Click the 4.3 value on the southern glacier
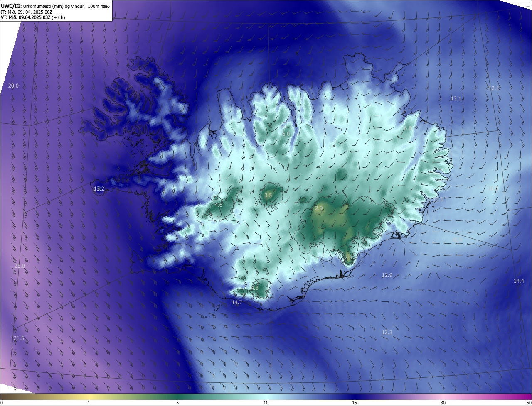Viewport: 532px width, 406px height. click(255, 288)
